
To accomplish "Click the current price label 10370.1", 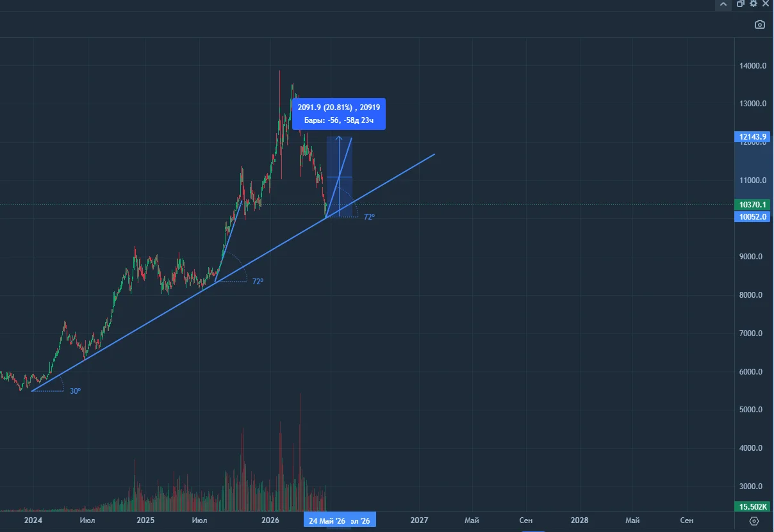I will pyautogui.click(x=752, y=205).
